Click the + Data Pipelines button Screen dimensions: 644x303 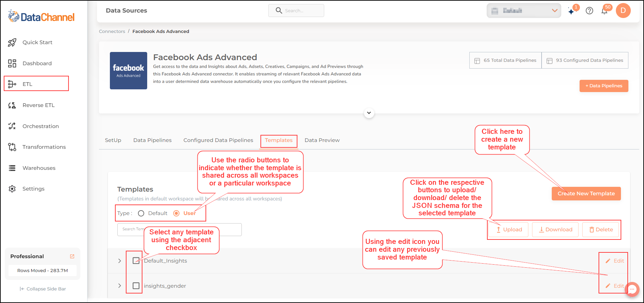(x=604, y=86)
